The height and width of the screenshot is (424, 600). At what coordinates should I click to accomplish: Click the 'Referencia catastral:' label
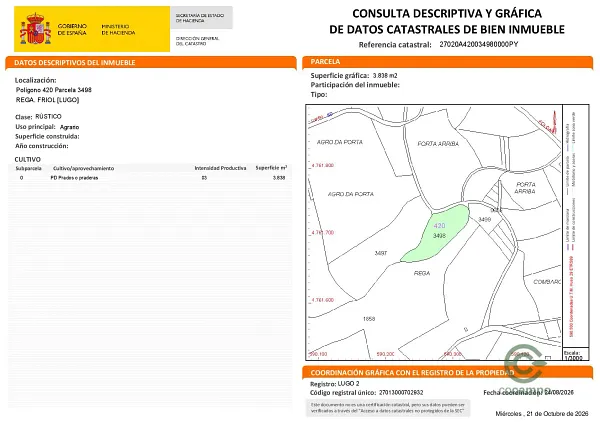395,45
